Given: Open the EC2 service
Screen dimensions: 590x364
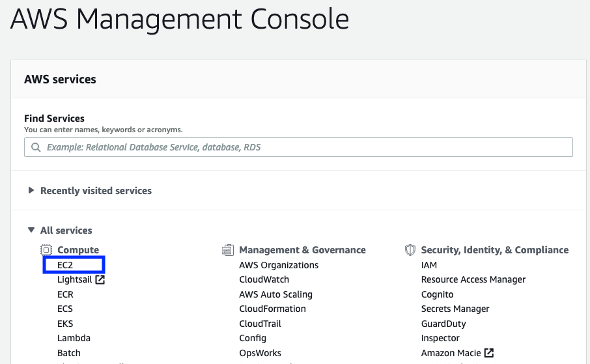Looking at the screenshot, I should pyautogui.click(x=65, y=265).
